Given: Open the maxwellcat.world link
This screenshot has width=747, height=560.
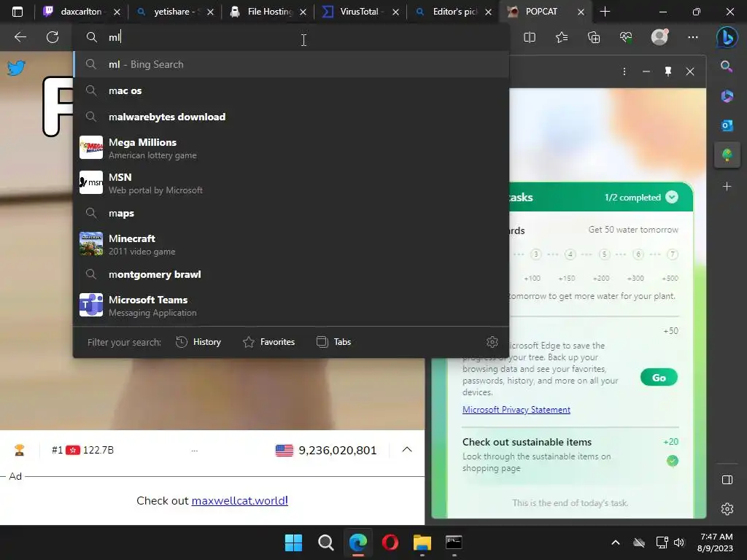Looking at the screenshot, I should [239, 500].
